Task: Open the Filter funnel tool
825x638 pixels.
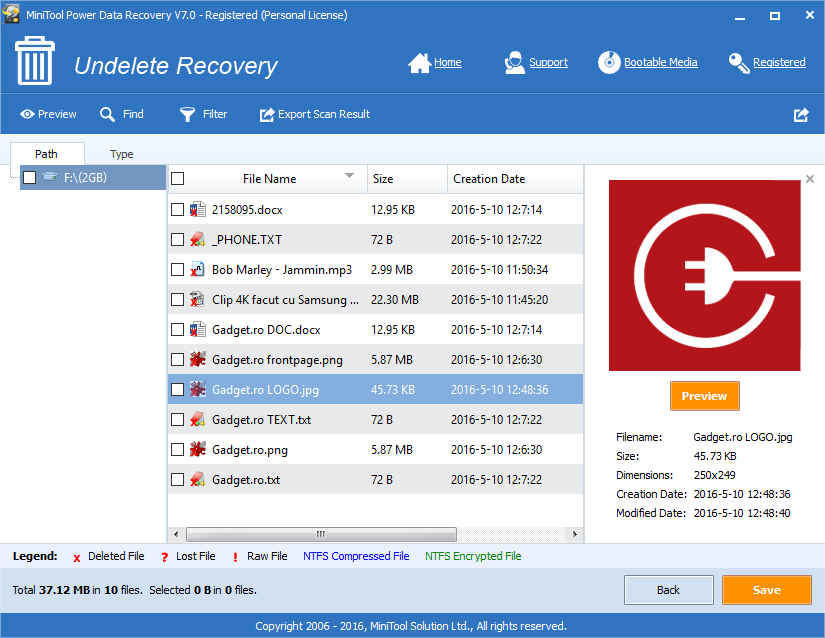Action: coord(187,115)
